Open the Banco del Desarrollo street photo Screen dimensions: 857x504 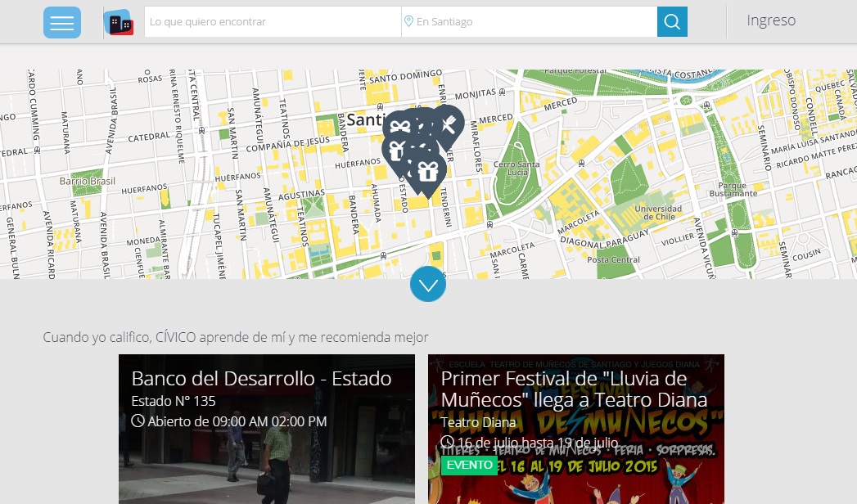click(x=266, y=470)
